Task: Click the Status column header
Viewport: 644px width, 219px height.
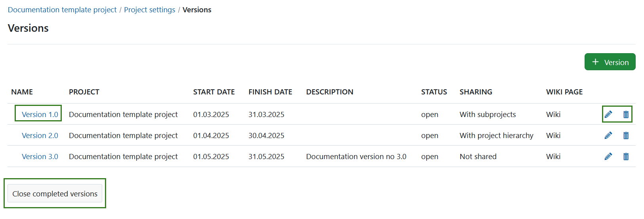Action: 434,92
